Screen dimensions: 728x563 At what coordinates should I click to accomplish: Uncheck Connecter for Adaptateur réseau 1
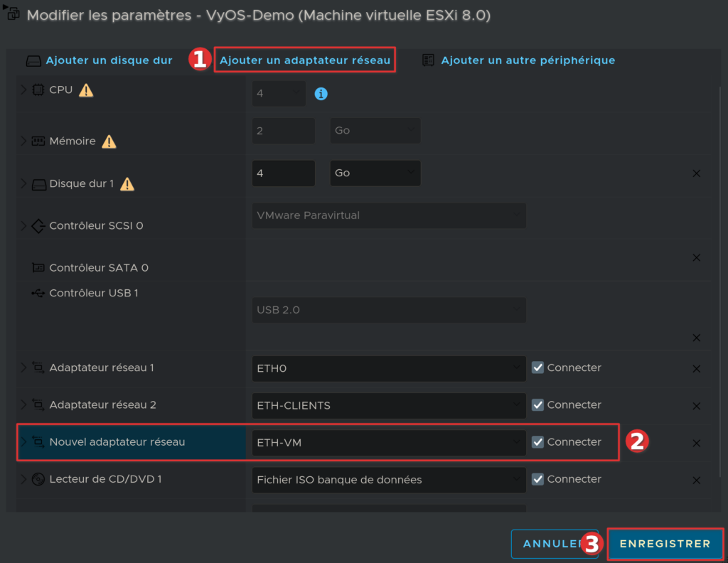pyautogui.click(x=538, y=368)
